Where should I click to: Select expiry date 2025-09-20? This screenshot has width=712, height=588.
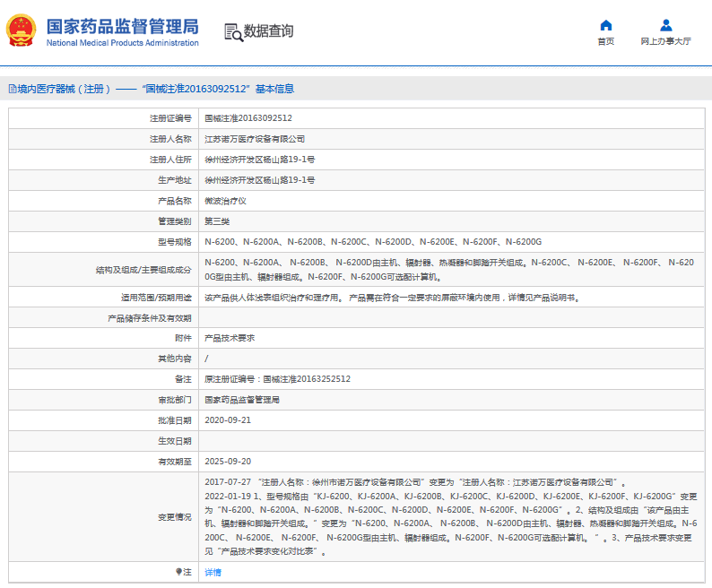pyautogui.click(x=228, y=462)
